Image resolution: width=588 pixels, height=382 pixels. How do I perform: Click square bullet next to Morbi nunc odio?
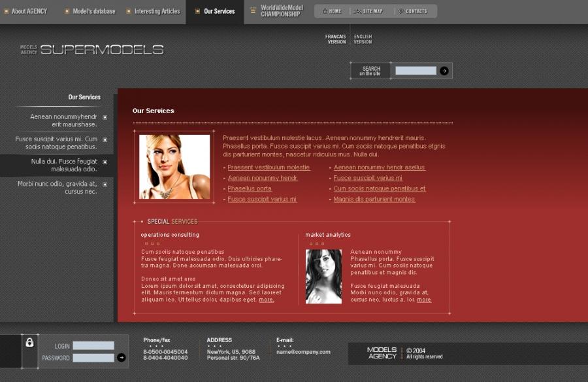coord(105,184)
